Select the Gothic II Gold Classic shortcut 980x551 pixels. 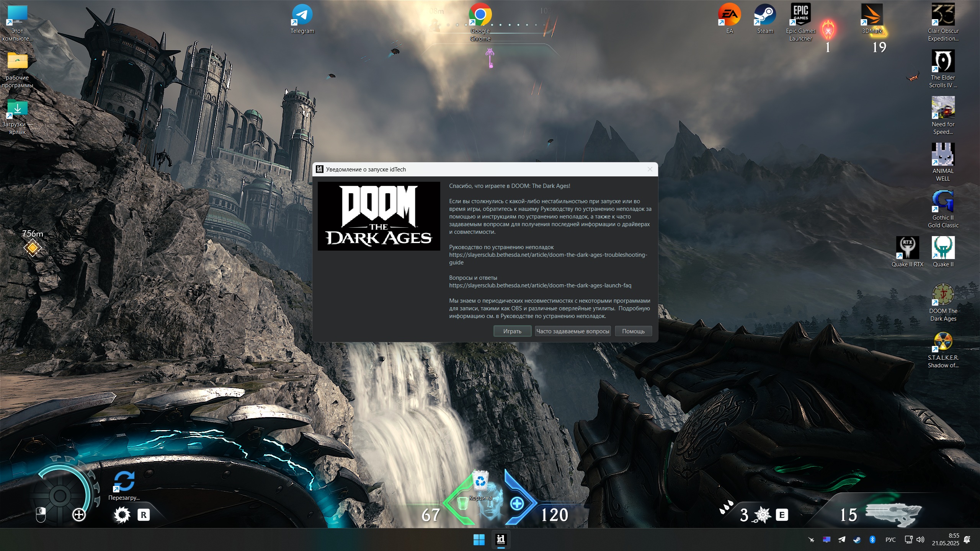coord(943,210)
